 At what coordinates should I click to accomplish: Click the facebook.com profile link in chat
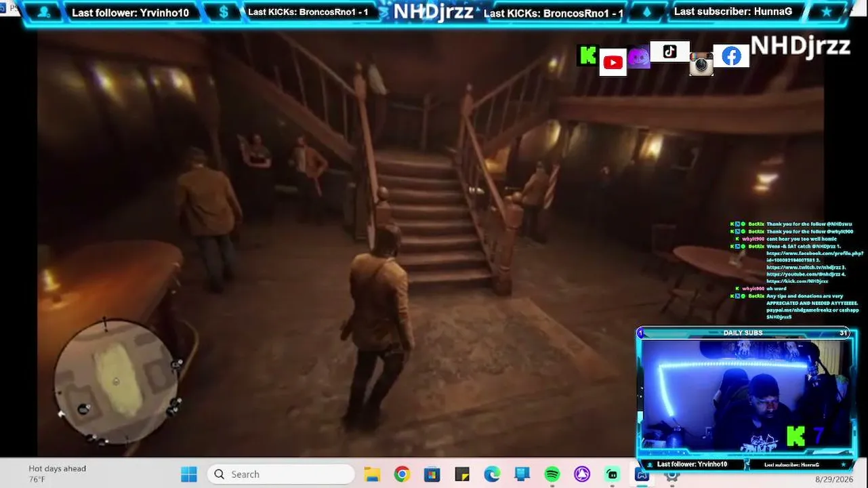click(x=815, y=256)
